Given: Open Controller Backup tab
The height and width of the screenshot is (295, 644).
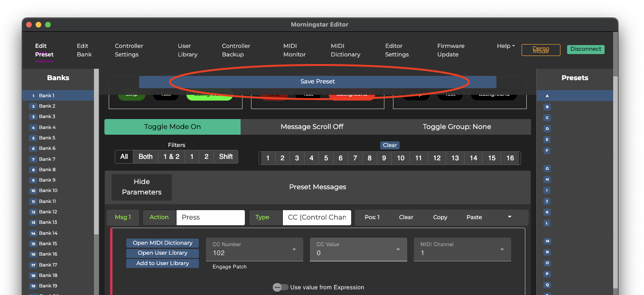Looking at the screenshot, I should [x=236, y=50].
